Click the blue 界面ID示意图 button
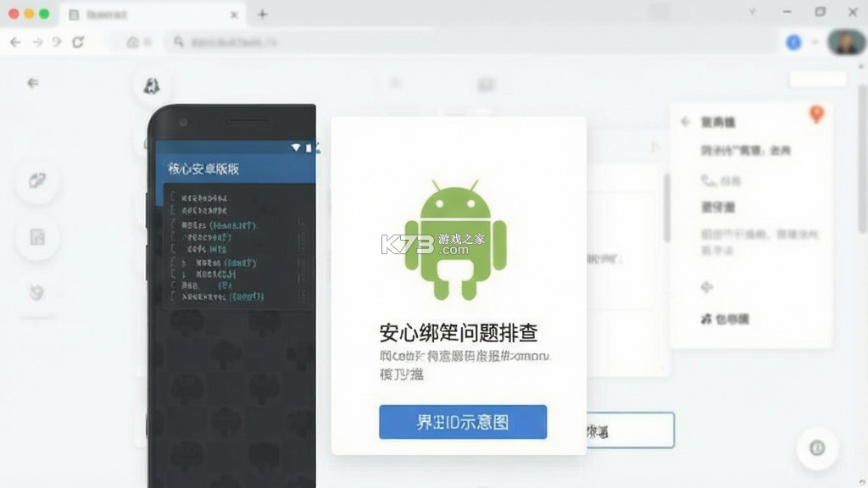Viewport: 868px width, 488px height. pos(463,422)
